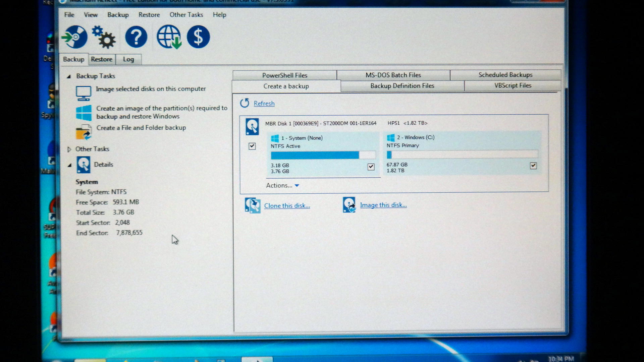Switch to the Restore tab
This screenshot has height=362, width=644.
[x=102, y=59]
